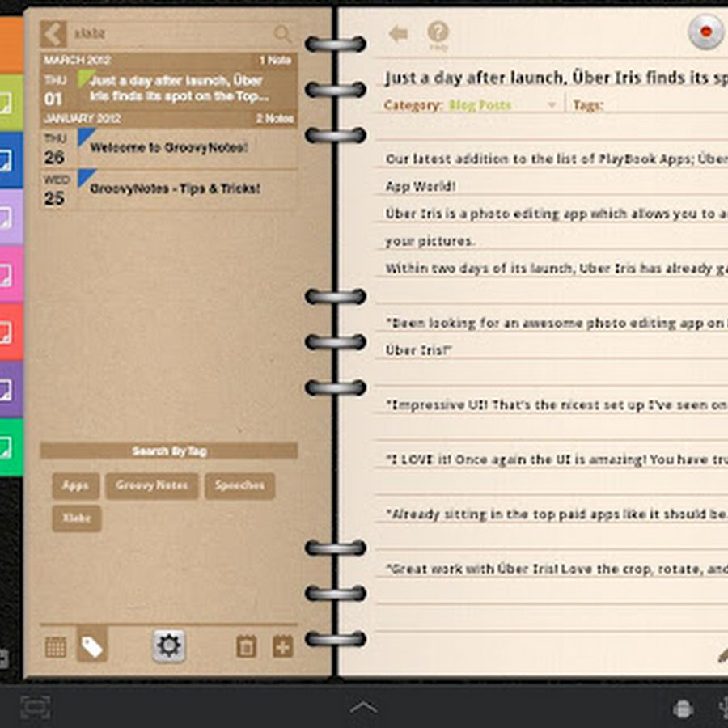The height and width of the screenshot is (728, 728).
Task: Click the '1 Note' count label
Action: (275, 60)
